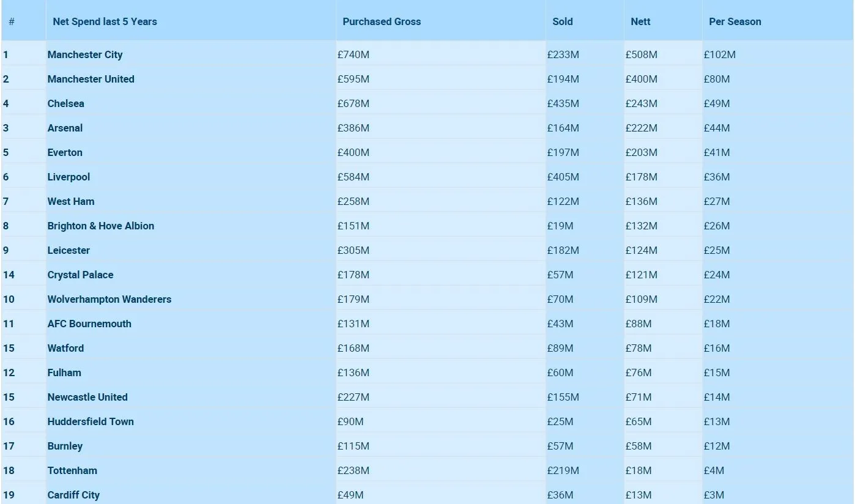The width and height of the screenshot is (855, 504).
Task: Select West Ham's £27M per season cell
Action: [x=717, y=201]
